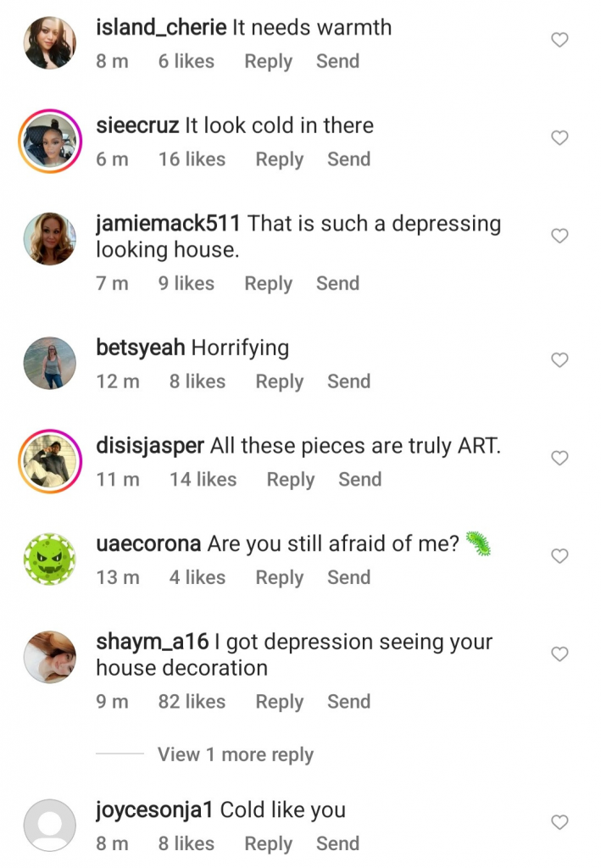Tap the heart next to joycesonja1's comment

559,822
